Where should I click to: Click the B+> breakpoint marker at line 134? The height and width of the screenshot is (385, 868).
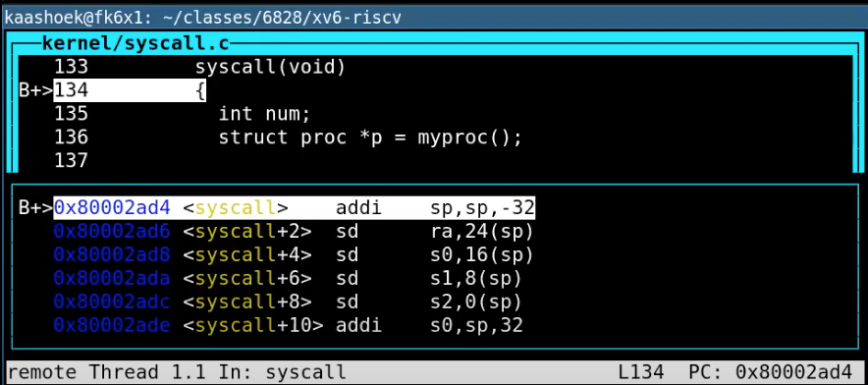pos(36,90)
